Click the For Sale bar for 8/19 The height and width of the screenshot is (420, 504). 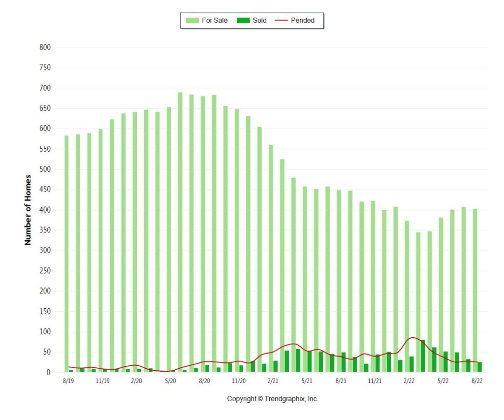point(66,254)
